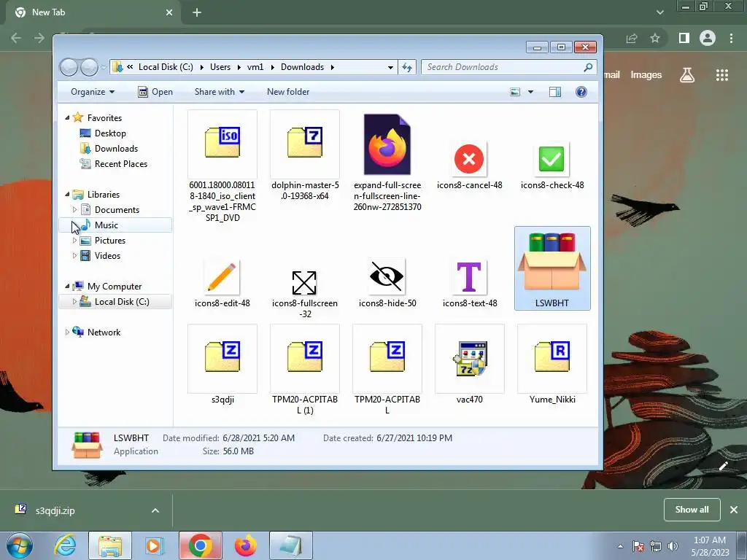This screenshot has height=560, width=747.
Task: Click vm1 in the address breadcrumb
Action: [x=255, y=67]
